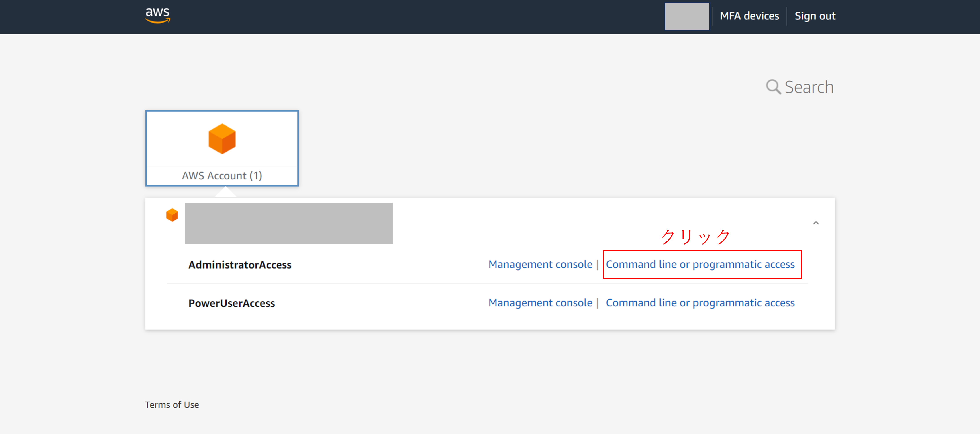Open the Terms of Use link
The image size is (980, 434).
[x=172, y=405]
